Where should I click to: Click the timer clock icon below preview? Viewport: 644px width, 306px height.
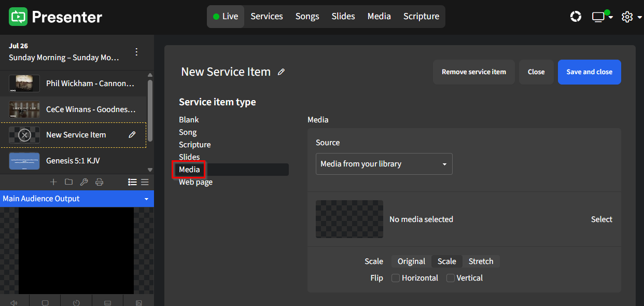point(76,302)
